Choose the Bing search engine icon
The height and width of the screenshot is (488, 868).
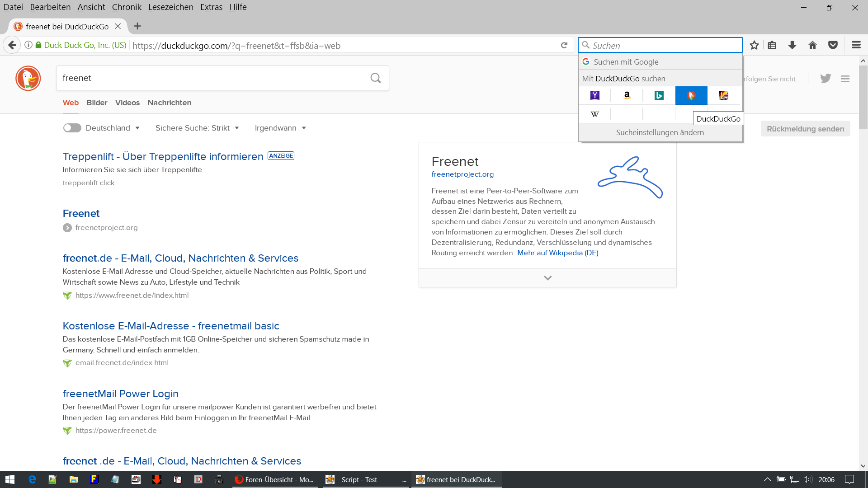click(659, 95)
